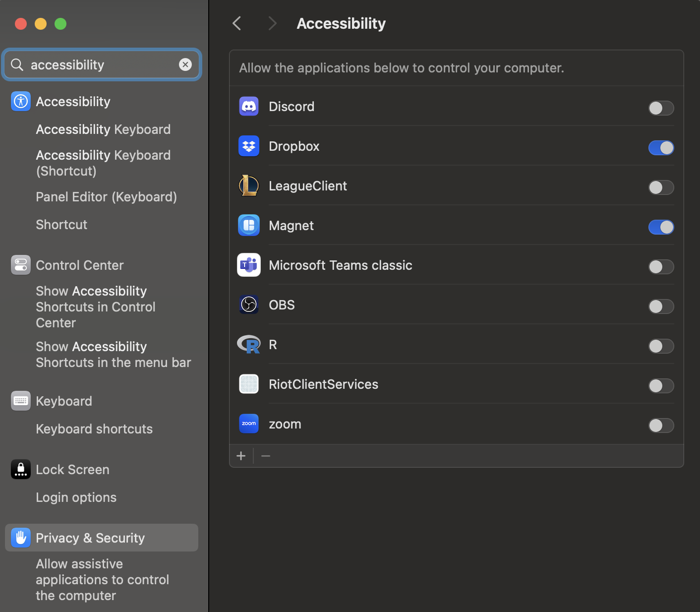This screenshot has width=700, height=612.
Task: Click the Accessibility icon in sidebar
Action: tap(21, 102)
